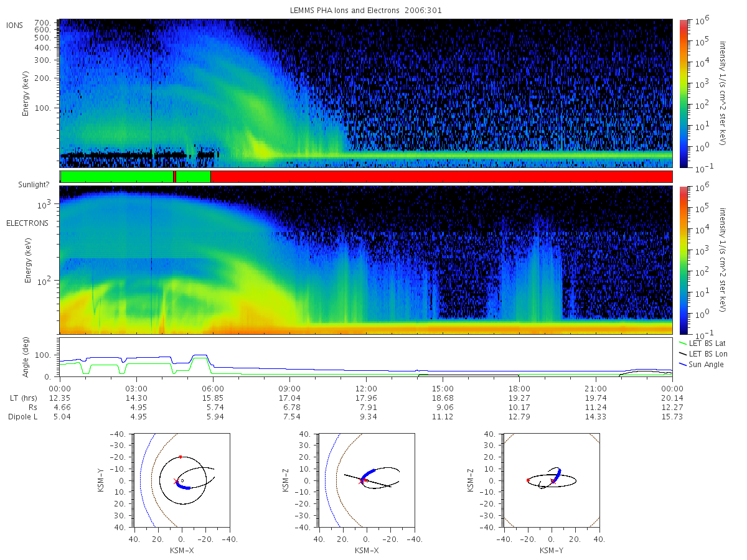Click the Angle (deg) axis label
Screen dimensions: 747x560
[x=26, y=357]
